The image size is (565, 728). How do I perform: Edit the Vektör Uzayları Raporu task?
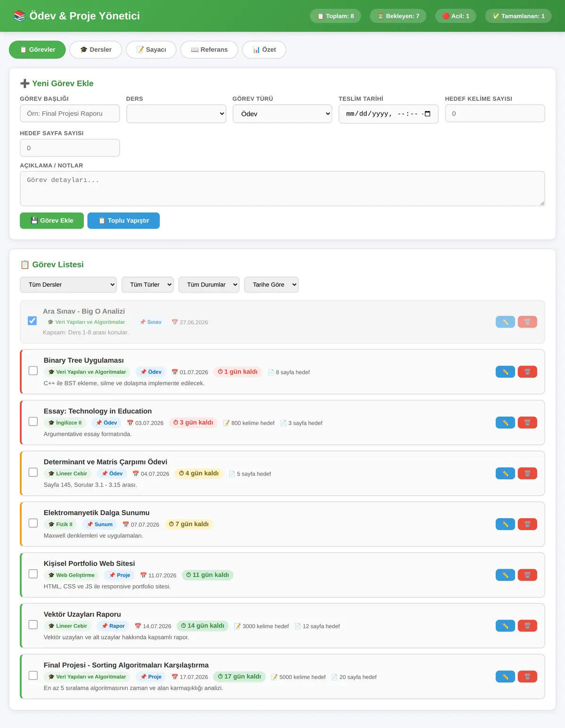pyautogui.click(x=505, y=626)
